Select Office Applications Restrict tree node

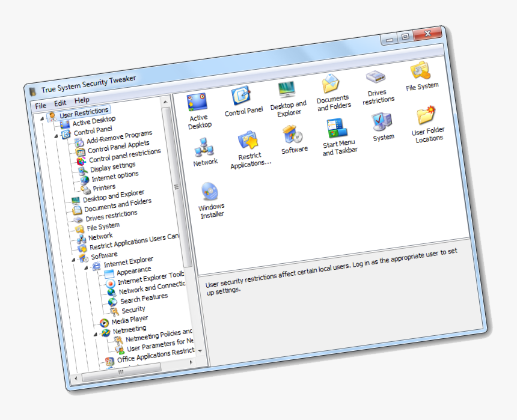point(155,355)
